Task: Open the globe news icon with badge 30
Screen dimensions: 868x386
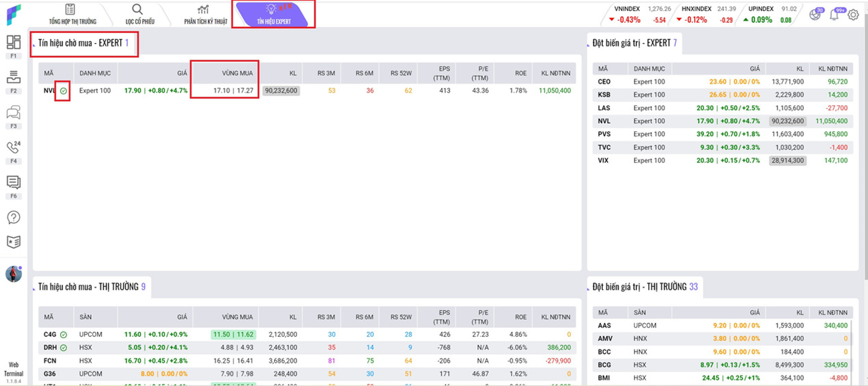Action: tap(815, 15)
